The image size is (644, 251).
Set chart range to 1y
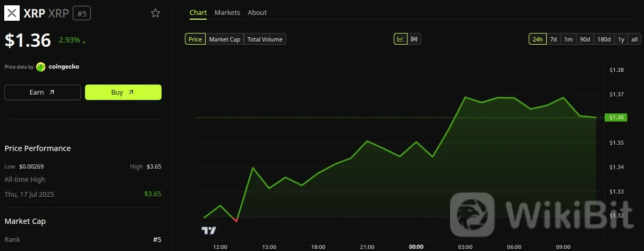(x=621, y=39)
